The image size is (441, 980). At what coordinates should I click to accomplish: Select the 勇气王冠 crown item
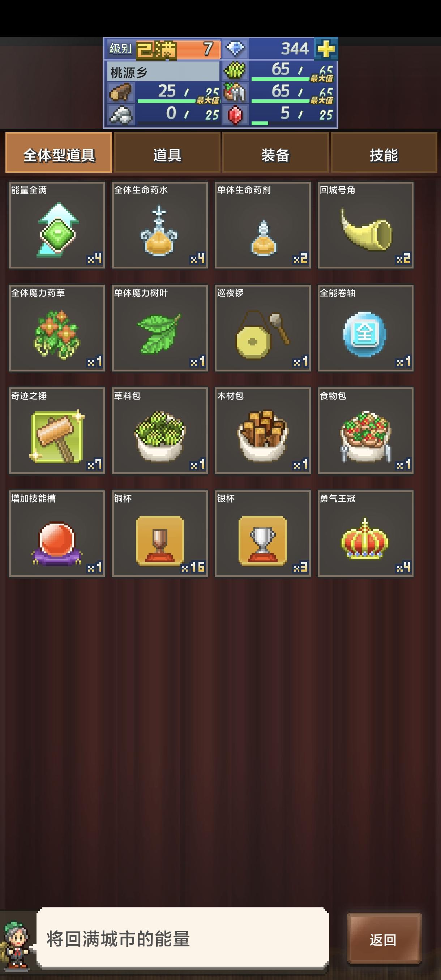coord(366,534)
